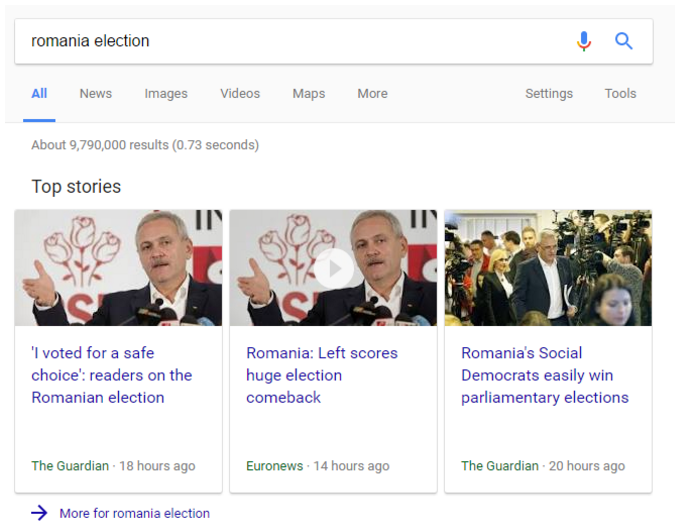Open the search Tools options

(x=620, y=93)
